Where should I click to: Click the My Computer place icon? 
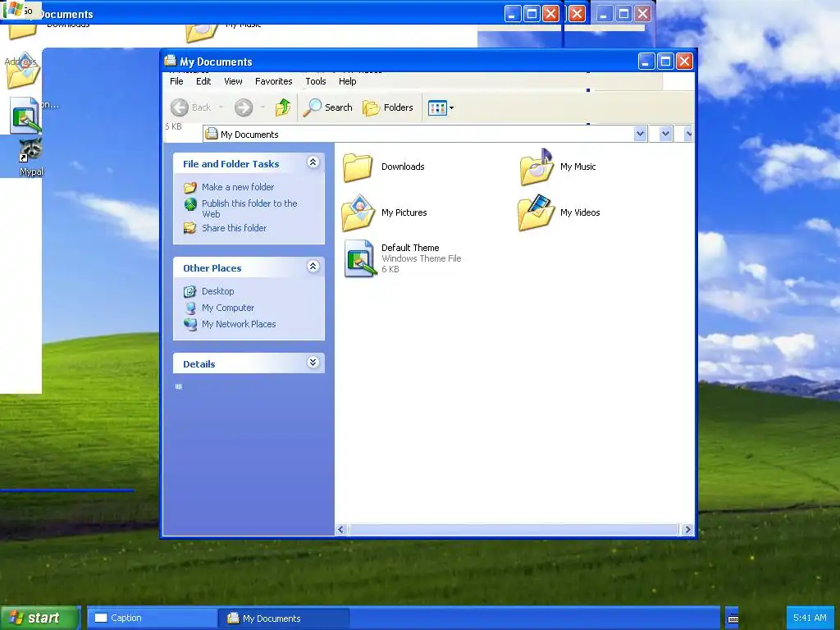click(190, 308)
